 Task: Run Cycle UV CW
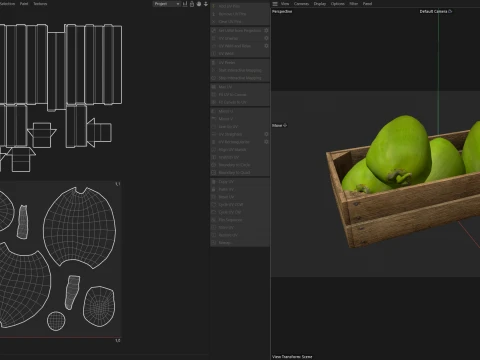[240, 212]
